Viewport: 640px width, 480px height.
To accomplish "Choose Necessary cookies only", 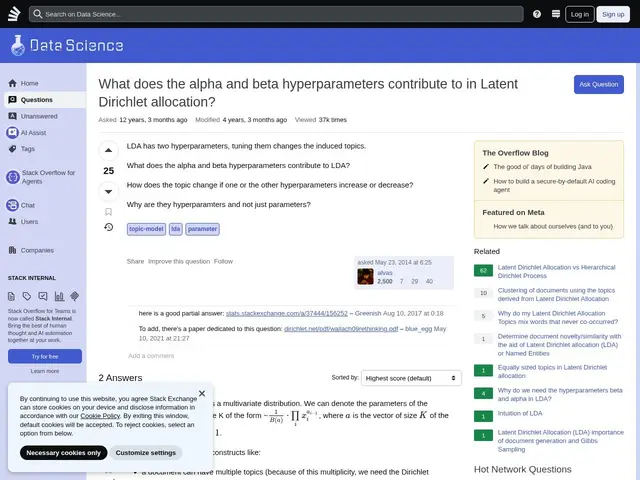I will 63,453.
